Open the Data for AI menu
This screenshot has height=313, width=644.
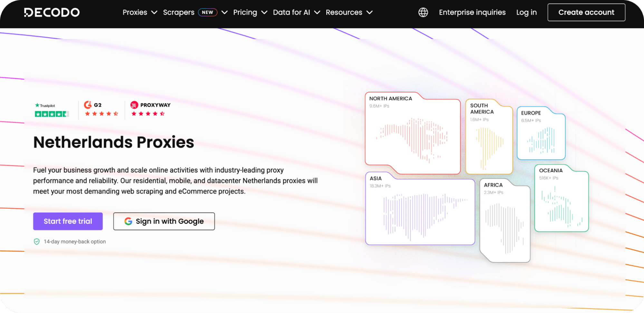(x=291, y=12)
